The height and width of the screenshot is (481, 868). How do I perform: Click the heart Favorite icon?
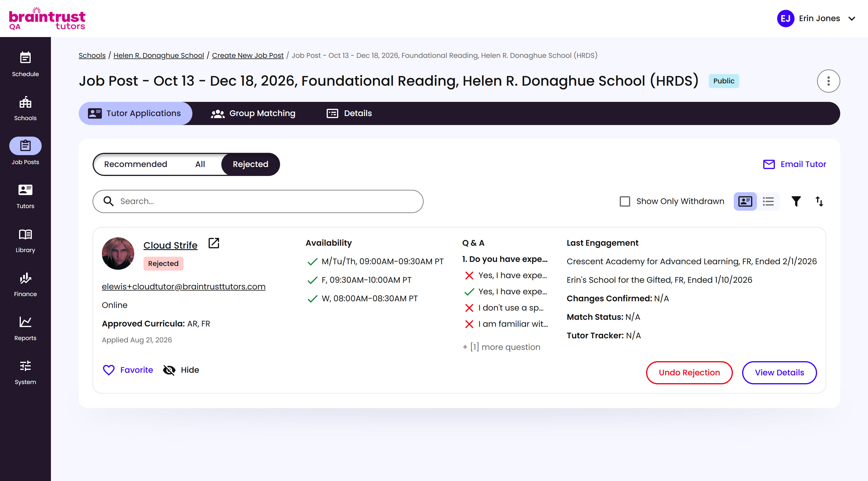[108, 370]
